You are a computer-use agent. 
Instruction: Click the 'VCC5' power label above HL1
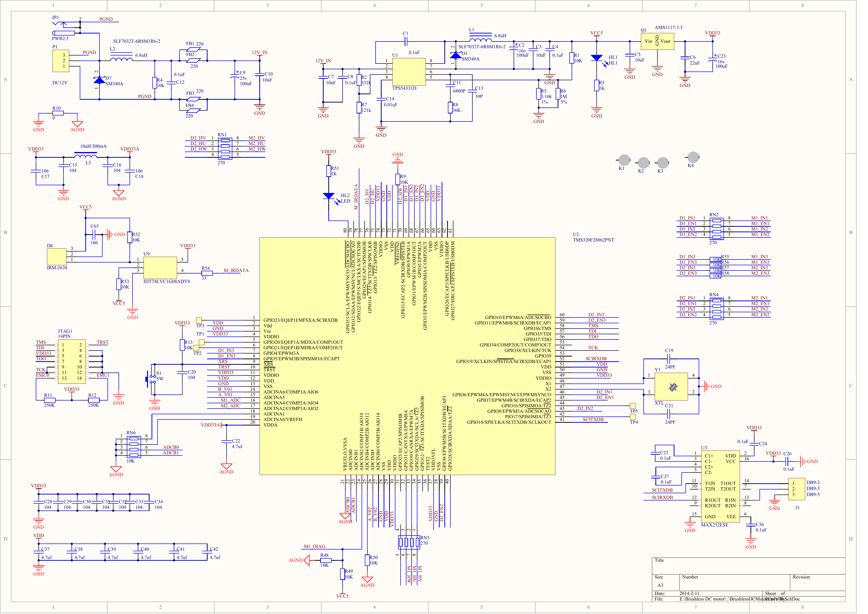(596, 33)
